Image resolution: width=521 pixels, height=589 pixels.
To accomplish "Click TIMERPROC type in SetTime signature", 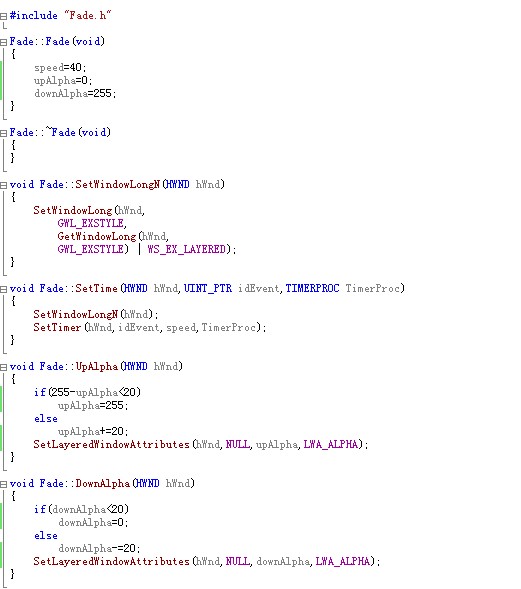I will (x=312, y=288).
